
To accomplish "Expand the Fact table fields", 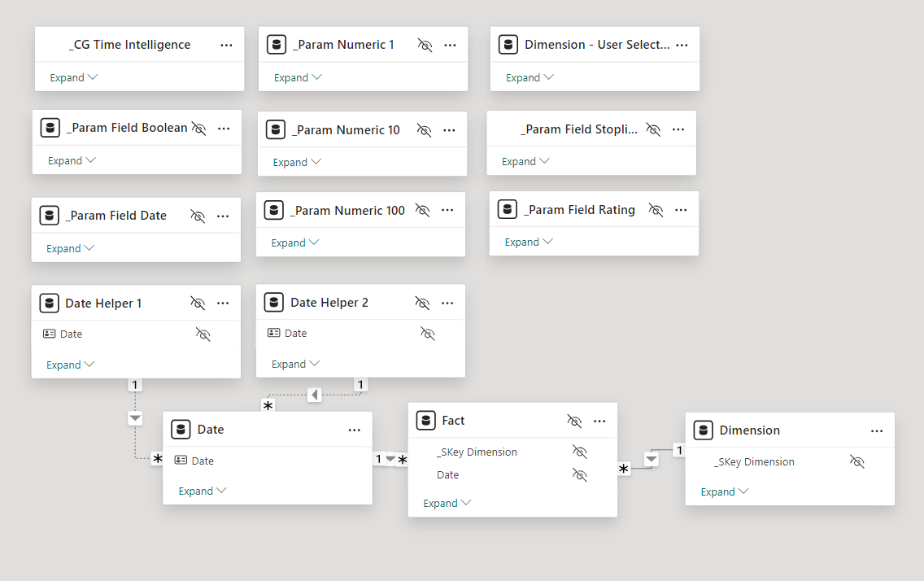I will (447, 503).
